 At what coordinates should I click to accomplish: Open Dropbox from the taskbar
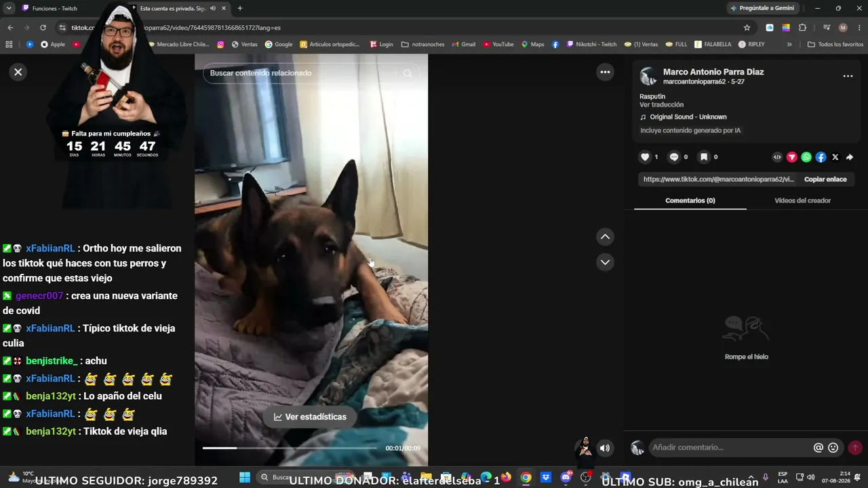(x=546, y=478)
